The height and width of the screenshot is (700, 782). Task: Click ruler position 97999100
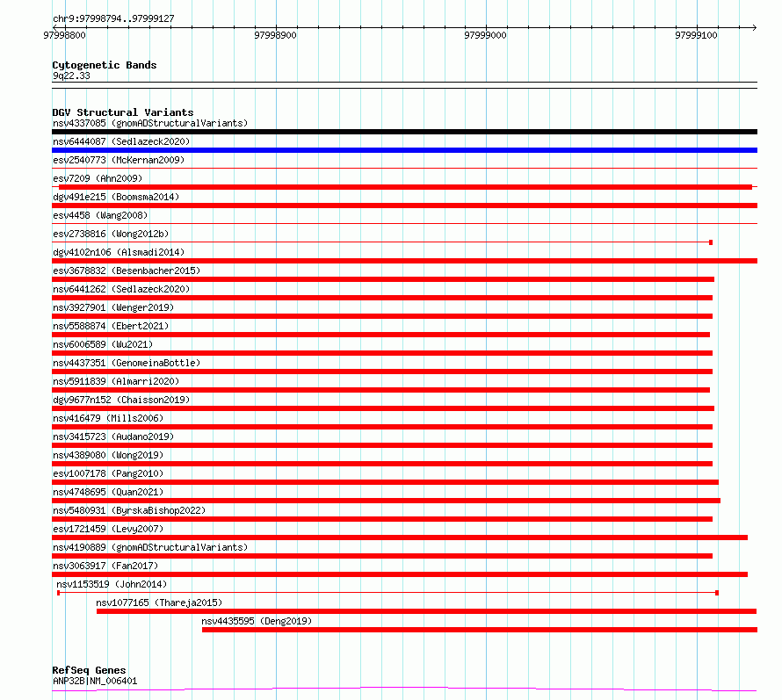(696, 35)
